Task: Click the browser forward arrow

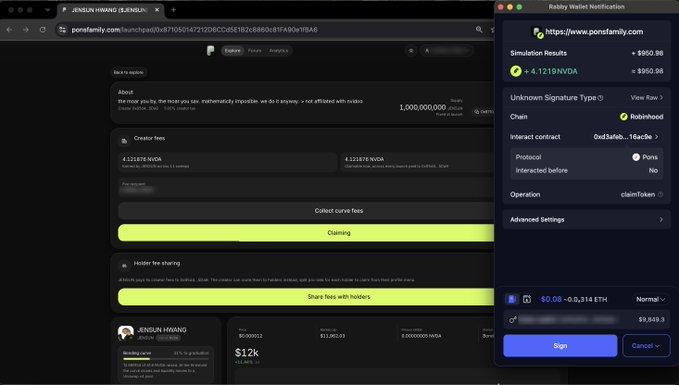Action: coord(26,29)
